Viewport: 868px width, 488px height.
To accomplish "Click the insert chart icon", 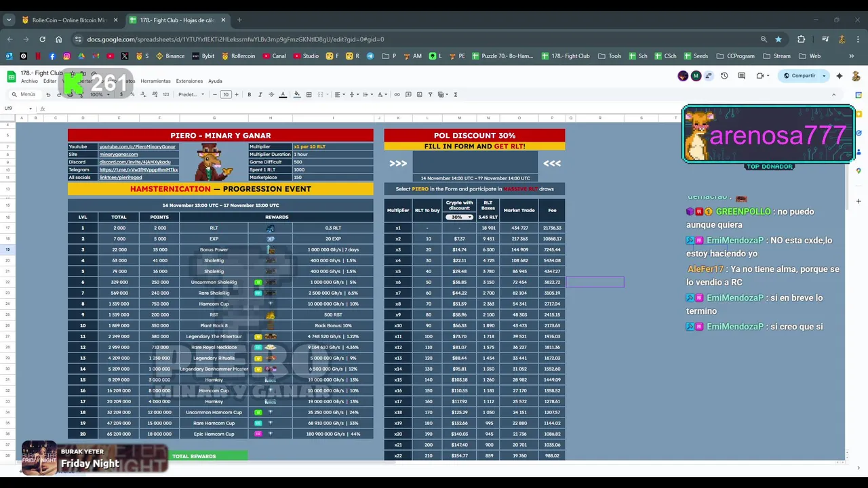I will [x=419, y=95].
